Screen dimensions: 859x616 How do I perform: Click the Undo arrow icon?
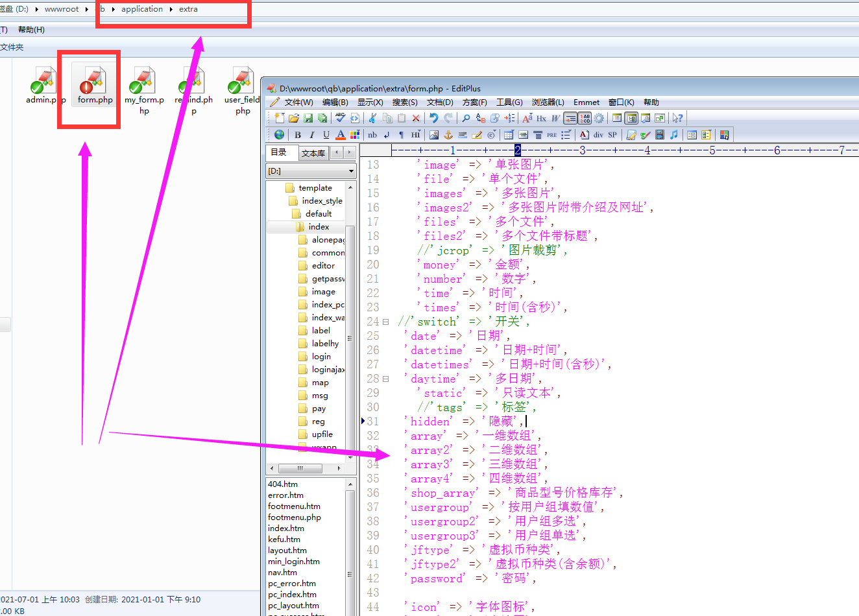tap(433, 118)
